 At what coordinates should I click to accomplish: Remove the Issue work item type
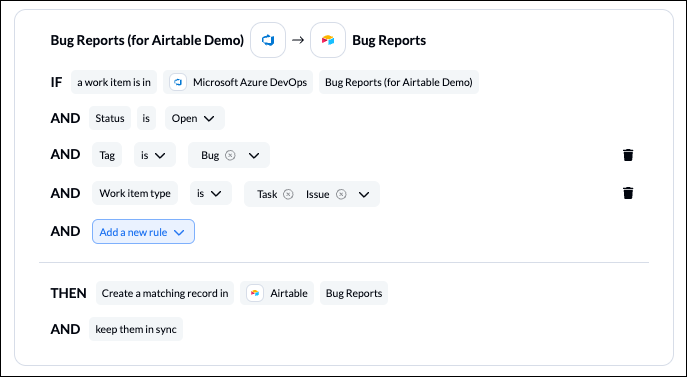341,194
